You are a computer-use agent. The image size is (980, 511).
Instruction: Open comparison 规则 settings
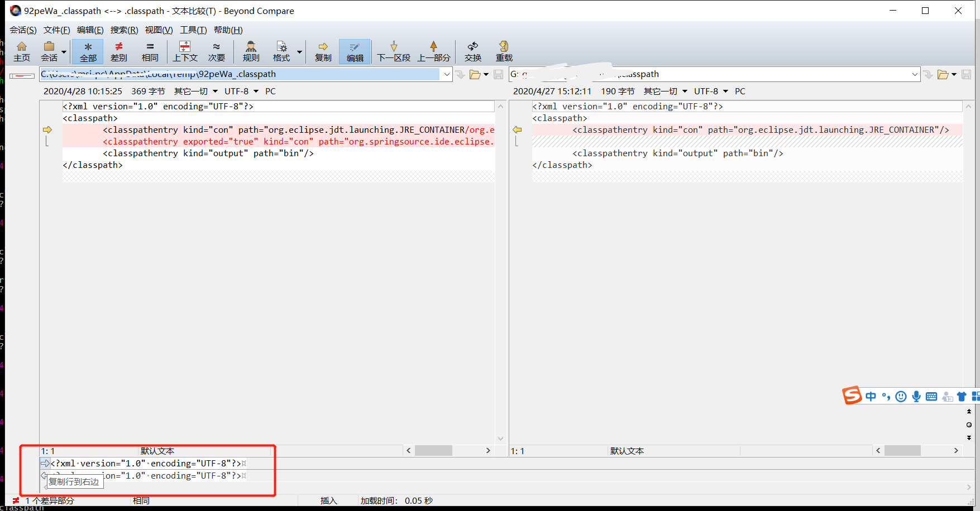click(x=251, y=51)
